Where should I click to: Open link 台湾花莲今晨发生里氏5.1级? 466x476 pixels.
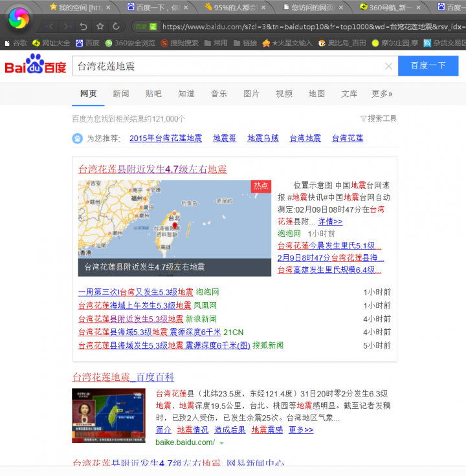(329, 245)
